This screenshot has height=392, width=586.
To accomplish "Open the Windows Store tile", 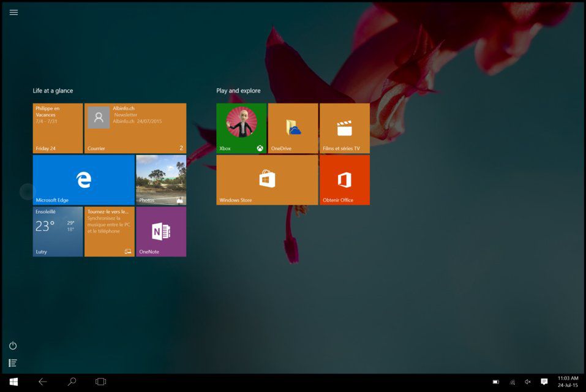I will (266, 179).
